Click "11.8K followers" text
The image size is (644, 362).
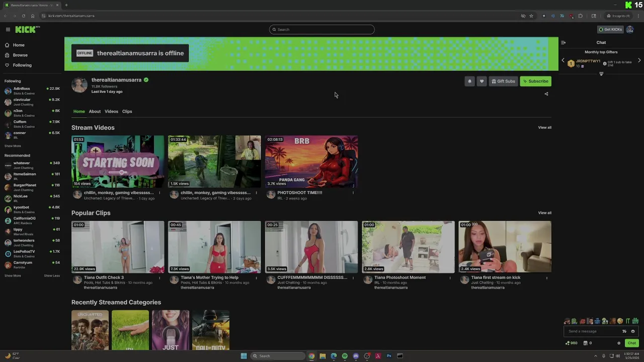point(104,86)
